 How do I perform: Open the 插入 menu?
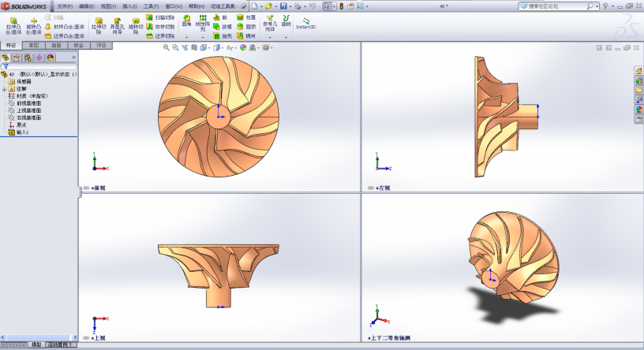tap(129, 6)
